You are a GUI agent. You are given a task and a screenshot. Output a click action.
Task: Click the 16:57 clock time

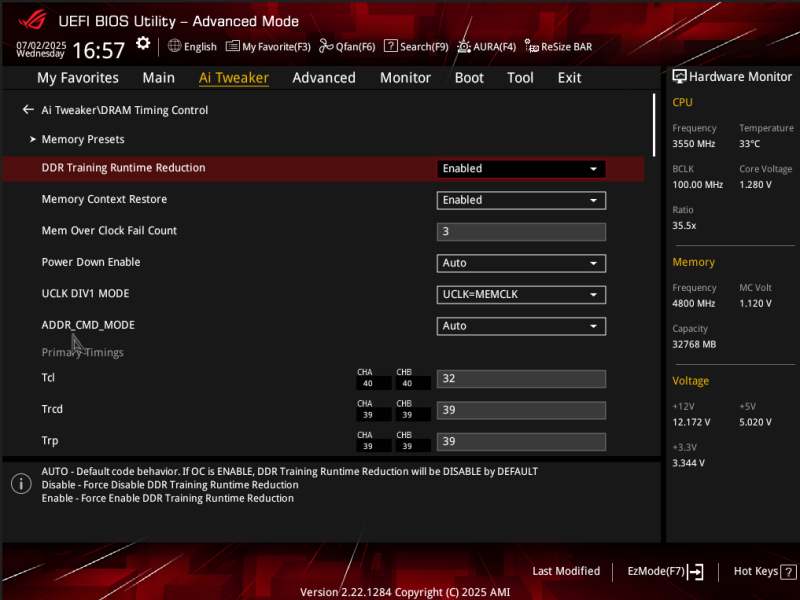coord(98,51)
